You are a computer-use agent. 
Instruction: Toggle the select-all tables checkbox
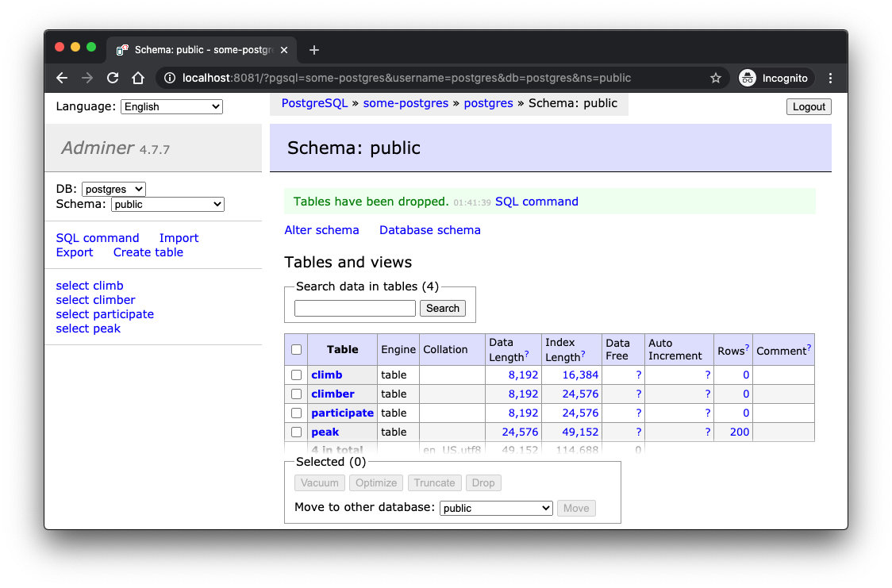tap(296, 350)
